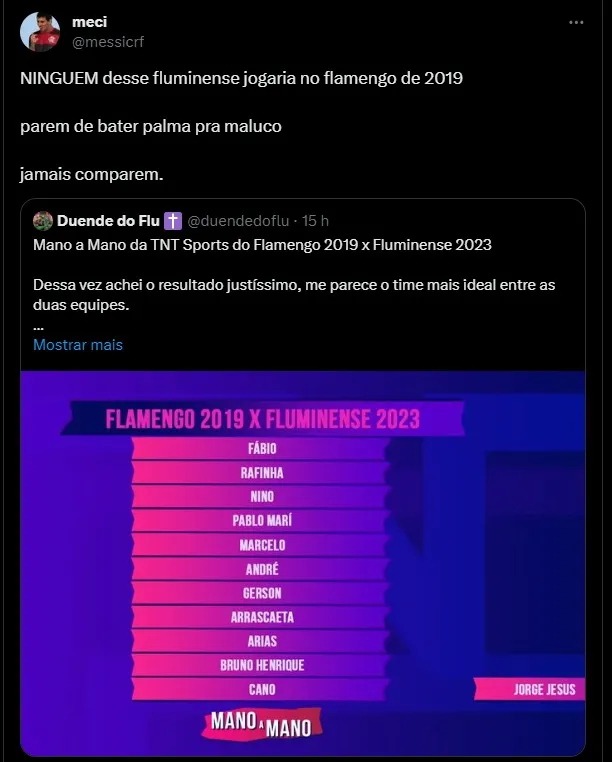Open quoted tweet text about TNT Sports
The width and height of the screenshot is (612, 762).
point(262,245)
